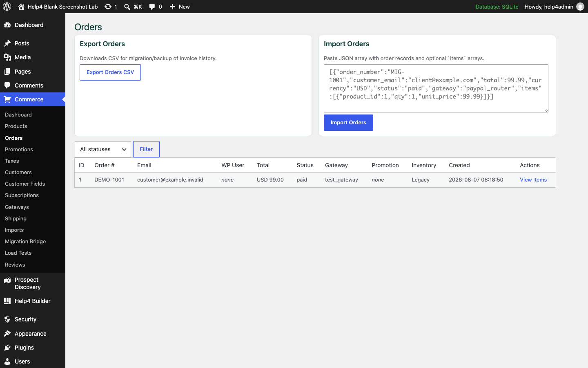Click the 2026-08-07 08:18:50 date cell
Screen dimensions: 588x368
coord(476,180)
